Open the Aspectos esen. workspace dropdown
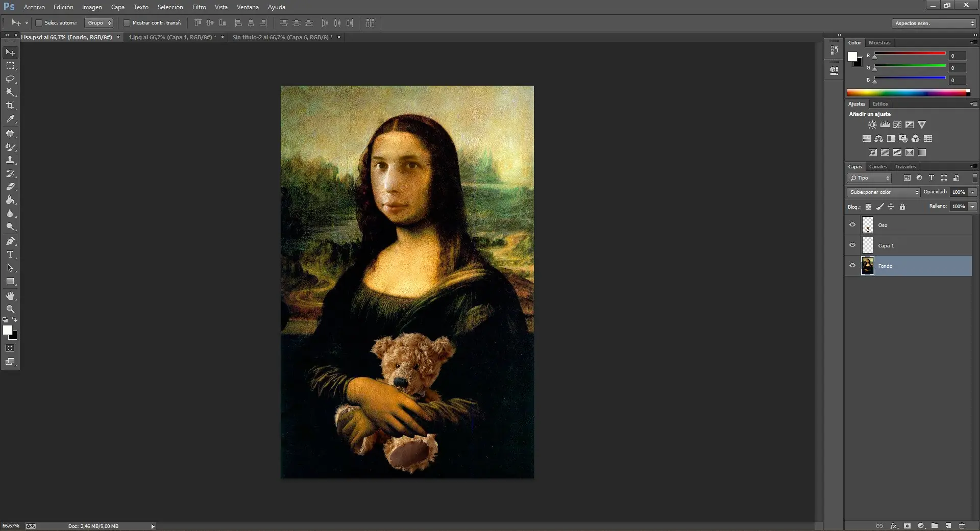The width and height of the screenshot is (980, 531). click(934, 23)
